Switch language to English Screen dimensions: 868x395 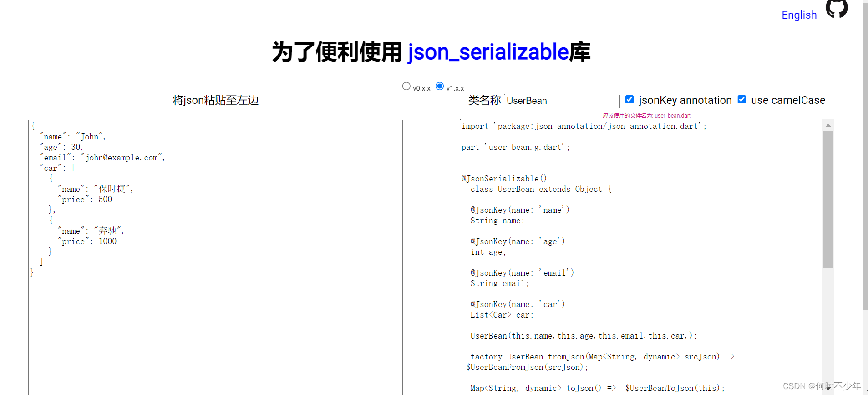[799, 15]
